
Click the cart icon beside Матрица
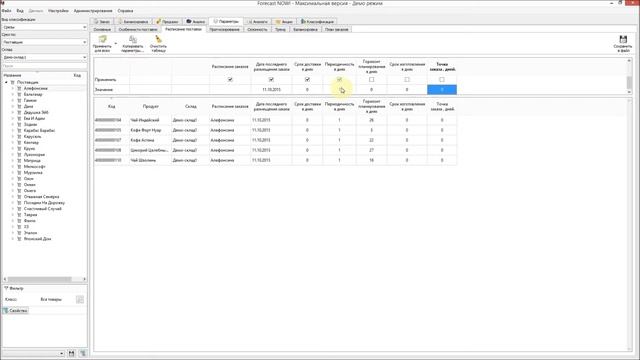pos(19,160)
